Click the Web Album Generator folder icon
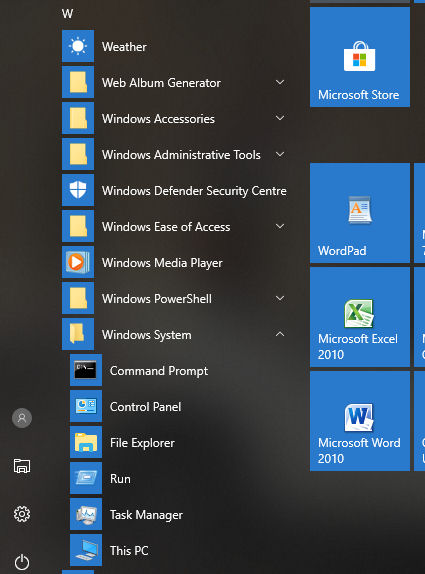Image resolution: width=425 pixels, height=574 pixels. point(78,82)
